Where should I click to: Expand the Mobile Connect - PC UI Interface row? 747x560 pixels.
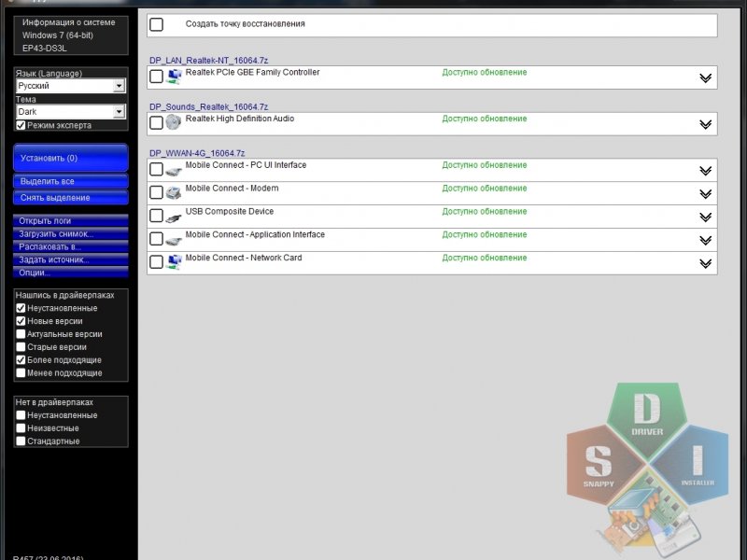[705, 171]
